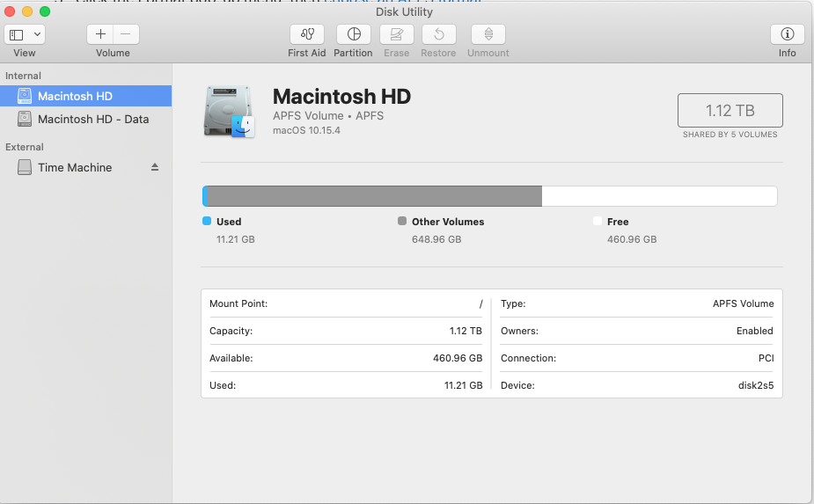Viewport: 814px width, 504px height.
Task: Run First Aid stethoscope tool
Action: coord(307,34)
